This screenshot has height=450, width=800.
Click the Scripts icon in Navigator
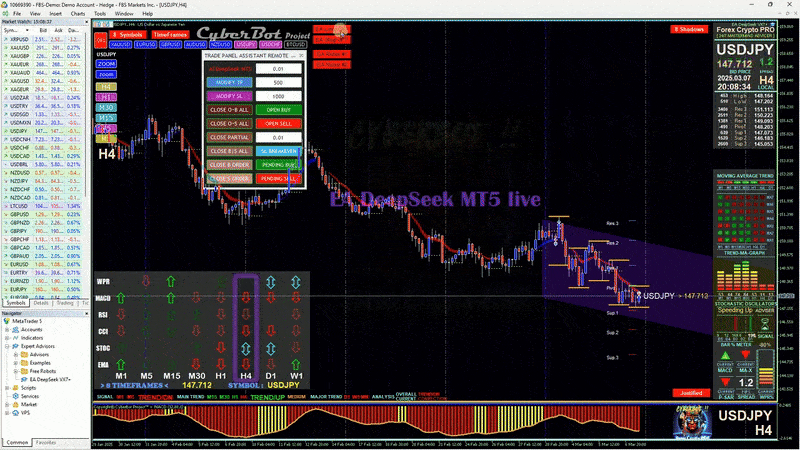click(x=15, y=388)
